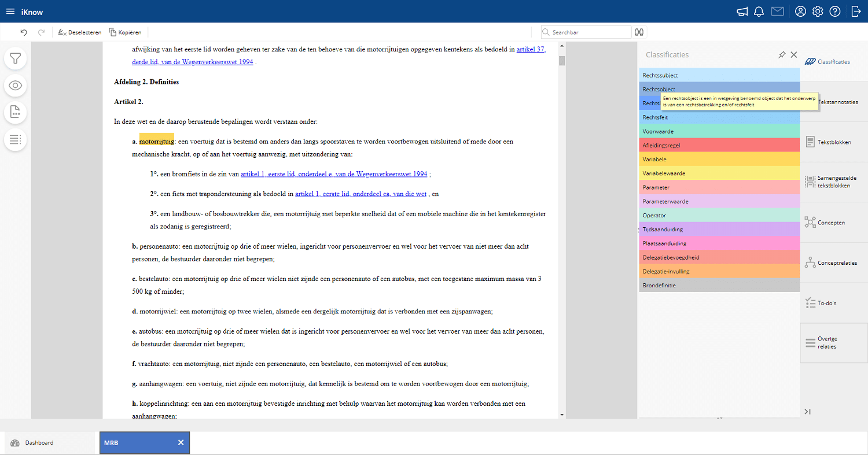Screen dimensions: 868x455
Task: Open the user profile icon
Action: tap(800, 12)
